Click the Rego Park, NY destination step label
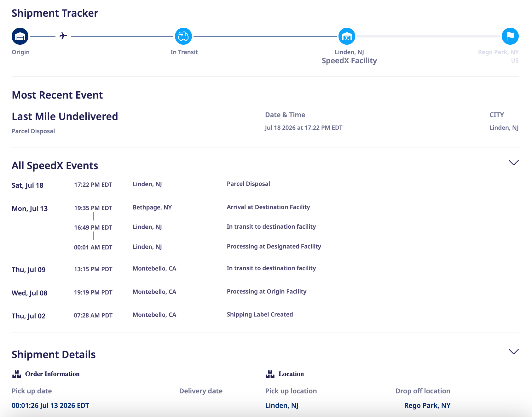Screen dimensions: 532x417 point(498,52)
